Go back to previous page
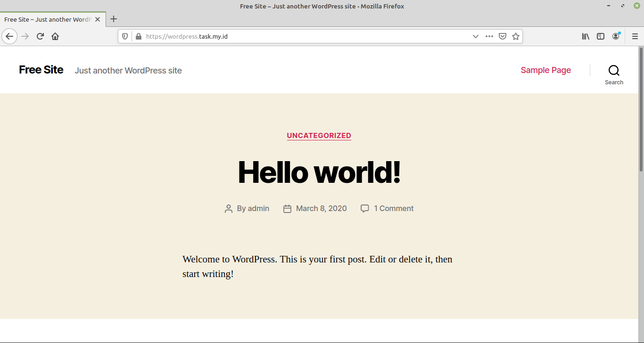The image size is (644, 343). click(x=9, y=36)
